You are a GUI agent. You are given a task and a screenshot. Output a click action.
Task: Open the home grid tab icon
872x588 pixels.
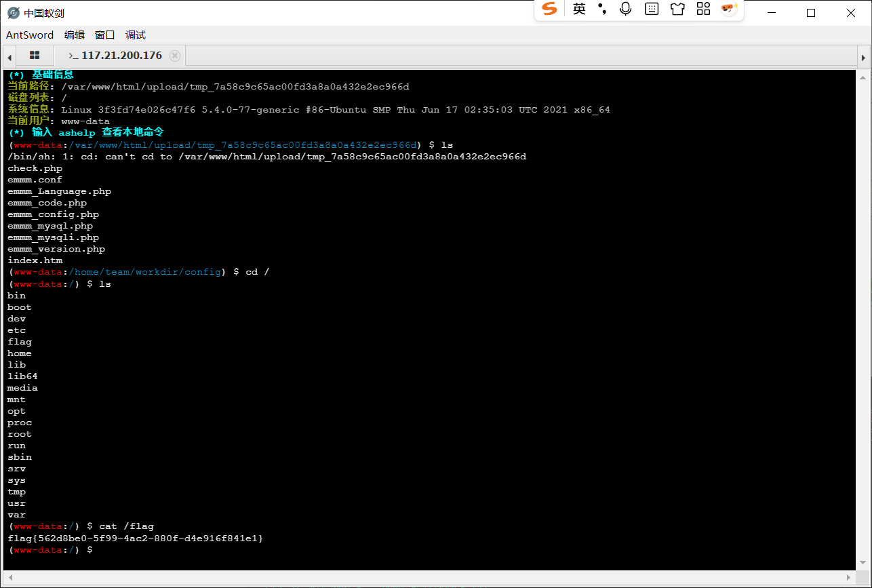tap(35, 56)
